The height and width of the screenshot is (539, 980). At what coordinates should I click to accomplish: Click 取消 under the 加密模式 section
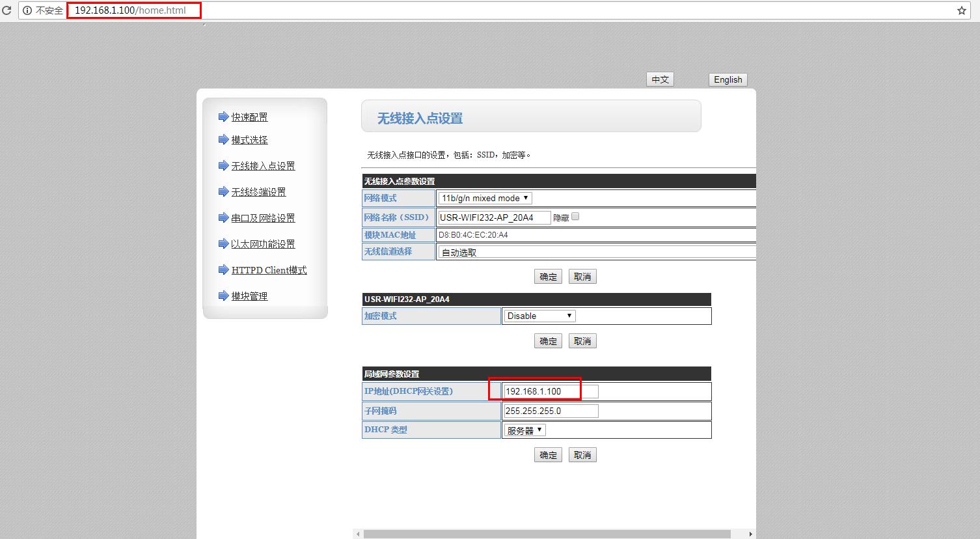tap(582, 341)
